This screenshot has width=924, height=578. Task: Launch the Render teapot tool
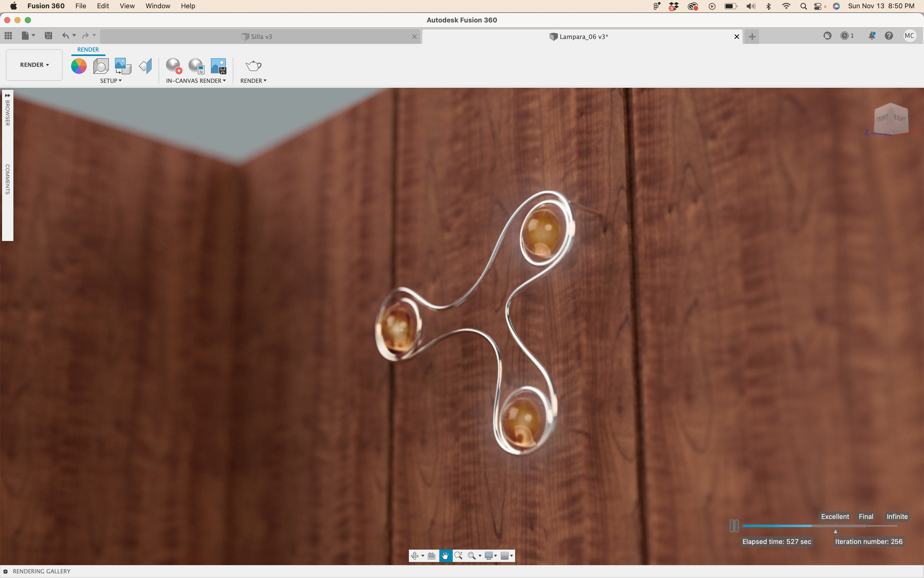(253, 66)
